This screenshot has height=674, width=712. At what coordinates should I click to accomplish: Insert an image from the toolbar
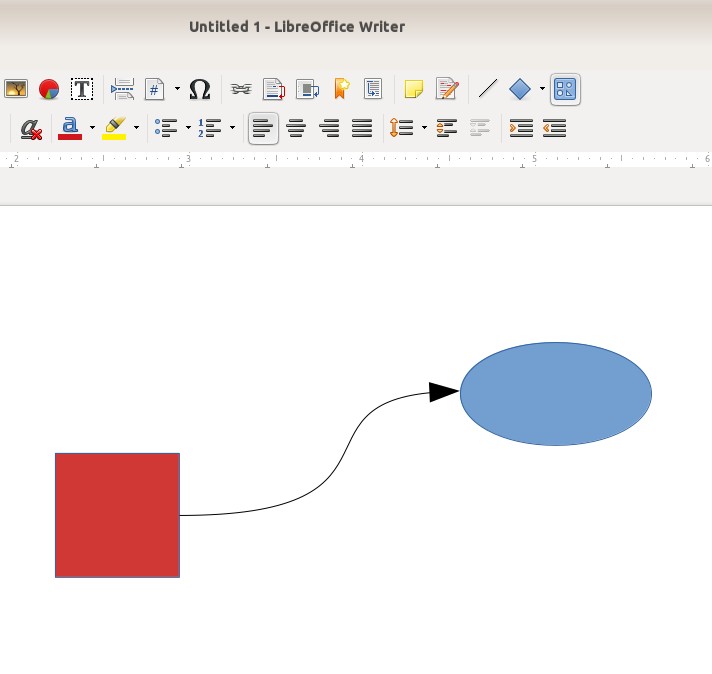pyautogui.click(x=16, y=89)
